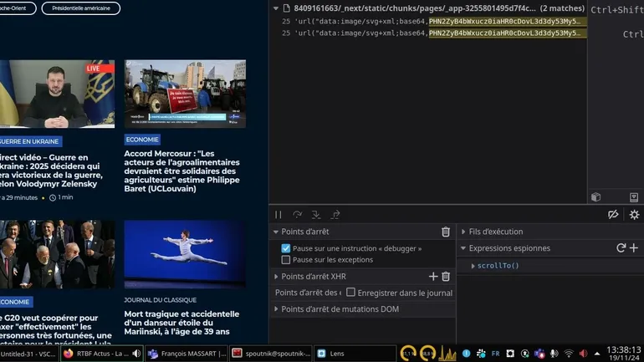Open the Accord Mercosur article headline

[181, 171]
